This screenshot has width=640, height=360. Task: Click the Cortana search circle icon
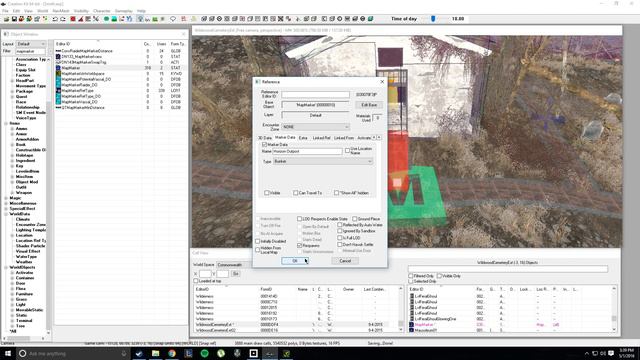pyautogui.click(x=23, y=353)
